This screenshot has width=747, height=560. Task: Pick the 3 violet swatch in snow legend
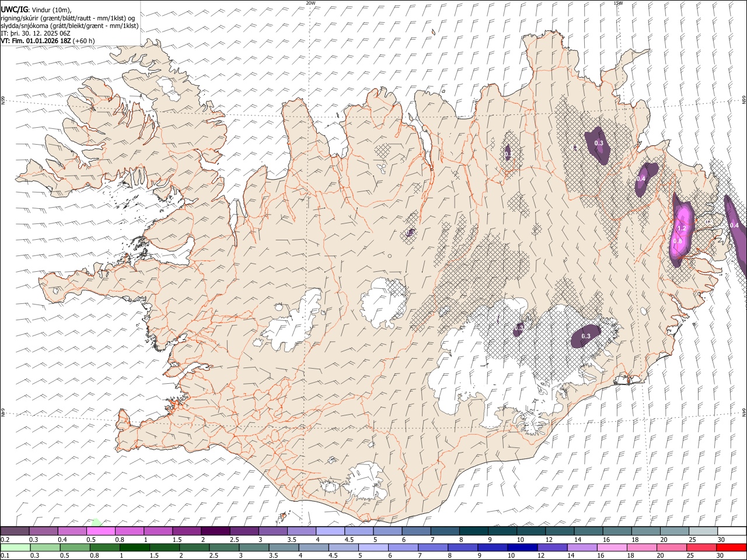(x=273, y=531)
